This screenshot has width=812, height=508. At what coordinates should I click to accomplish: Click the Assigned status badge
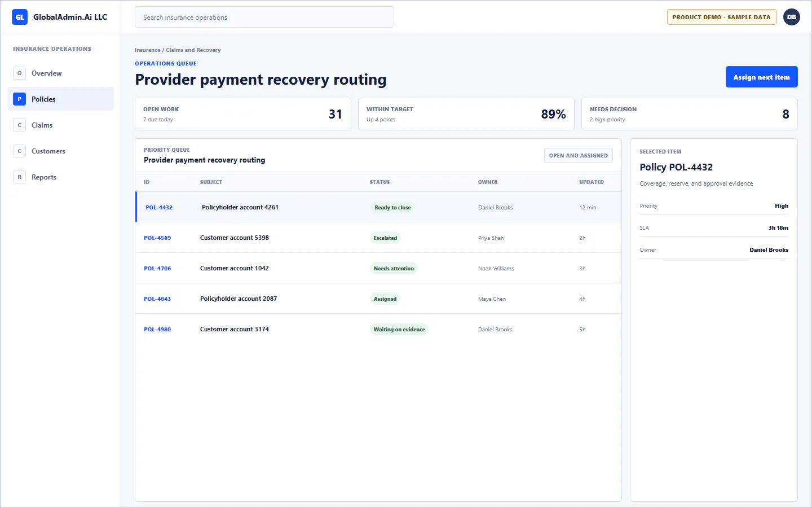click(x=385, y=299)
